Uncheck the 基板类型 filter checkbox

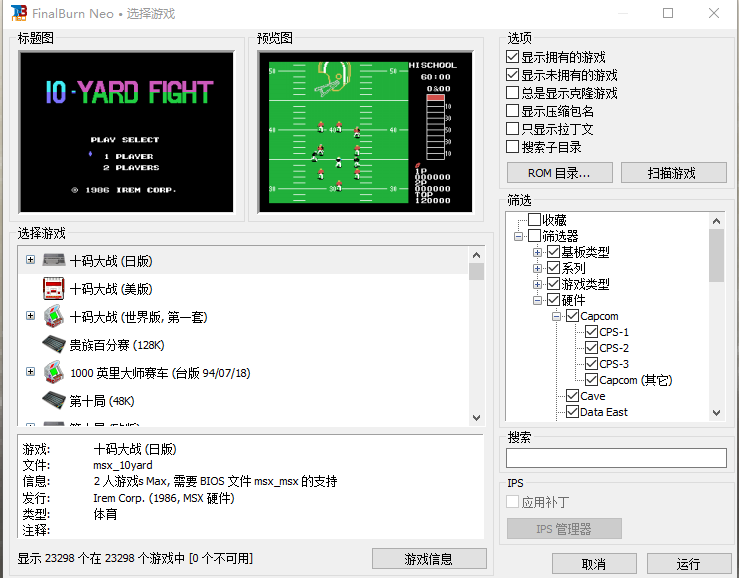click(553, 252)
